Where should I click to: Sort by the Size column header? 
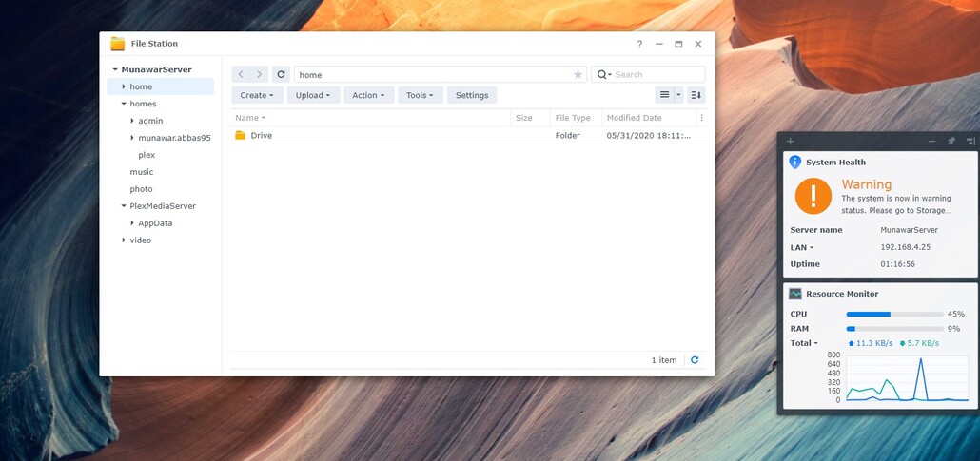(531, 118)
